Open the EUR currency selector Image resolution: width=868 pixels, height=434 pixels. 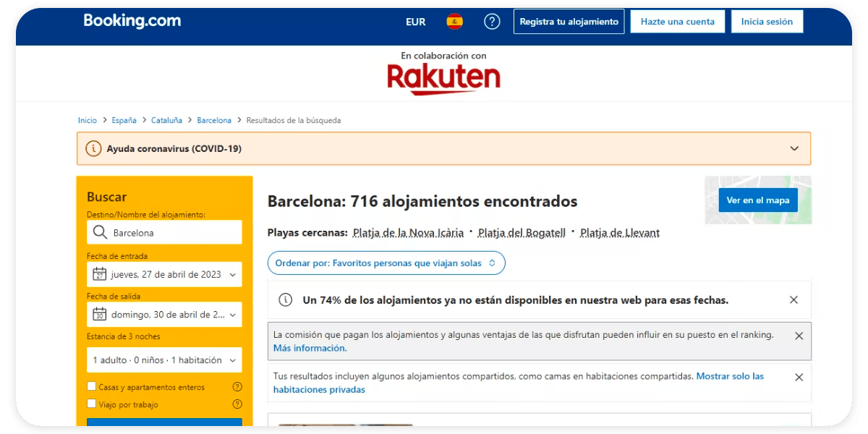(x=415, y=21)
